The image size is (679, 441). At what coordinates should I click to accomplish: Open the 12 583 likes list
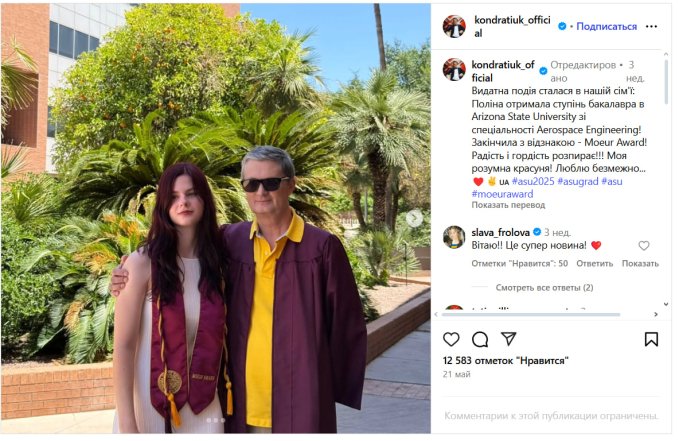pos(505,360)
